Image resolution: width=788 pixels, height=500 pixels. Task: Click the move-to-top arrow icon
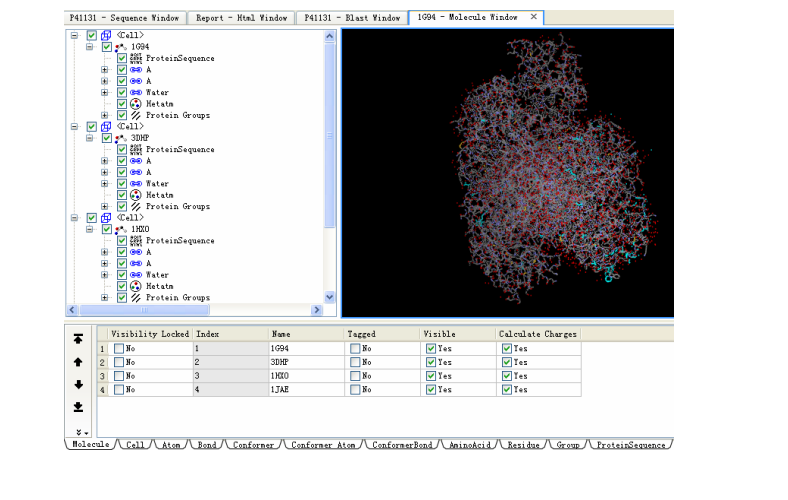click(78, 339)
